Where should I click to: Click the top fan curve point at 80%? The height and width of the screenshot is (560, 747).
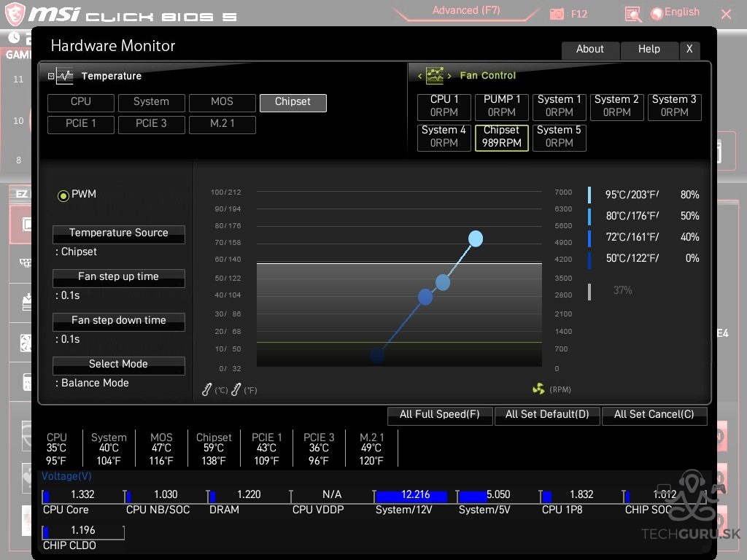pyautogui.click(x=476, y=238)
